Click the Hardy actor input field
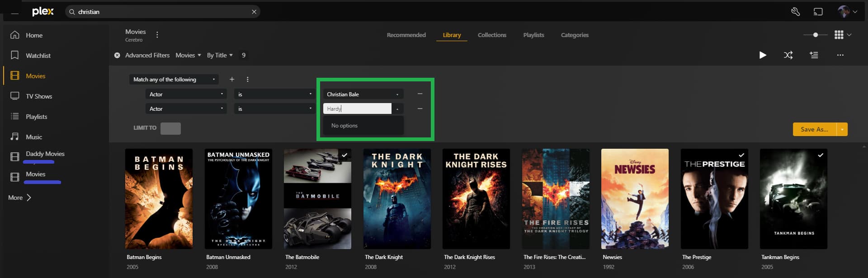The height and width of the screenshot is (278, 868). [x=357, y=108]
